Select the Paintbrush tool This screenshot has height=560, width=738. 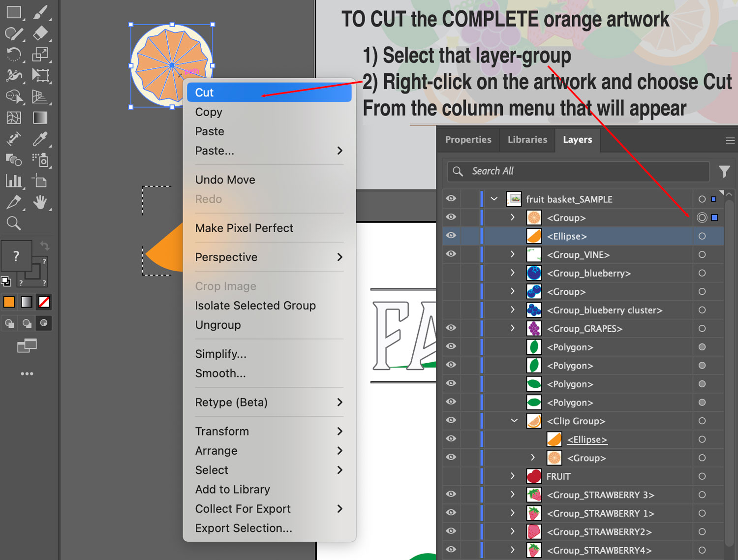coord(40,12)
